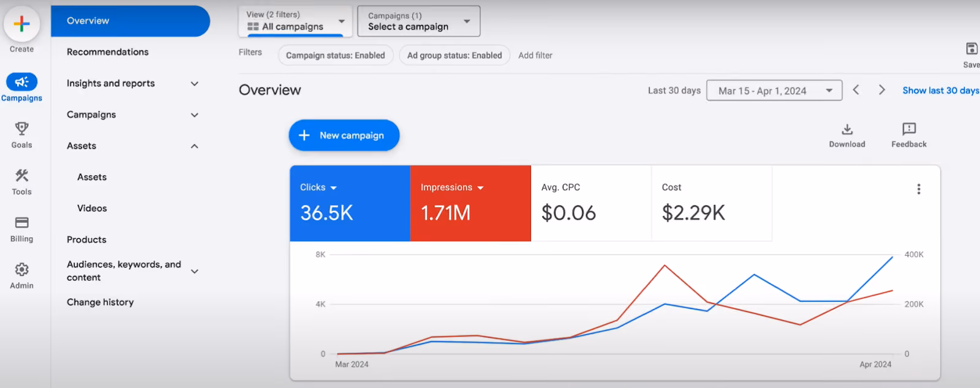Collapse the Assets section
Viewport: 980px width, 388px height.
[x=194, y=146]
